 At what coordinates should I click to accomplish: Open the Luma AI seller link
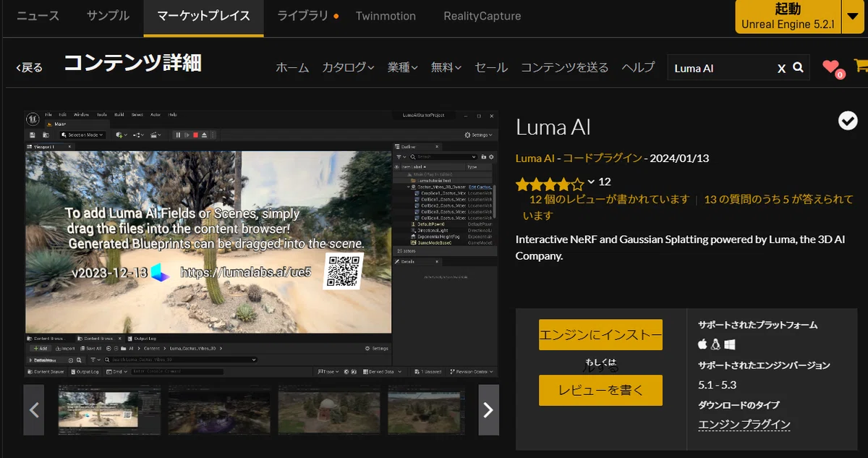[x=535, y=158]
